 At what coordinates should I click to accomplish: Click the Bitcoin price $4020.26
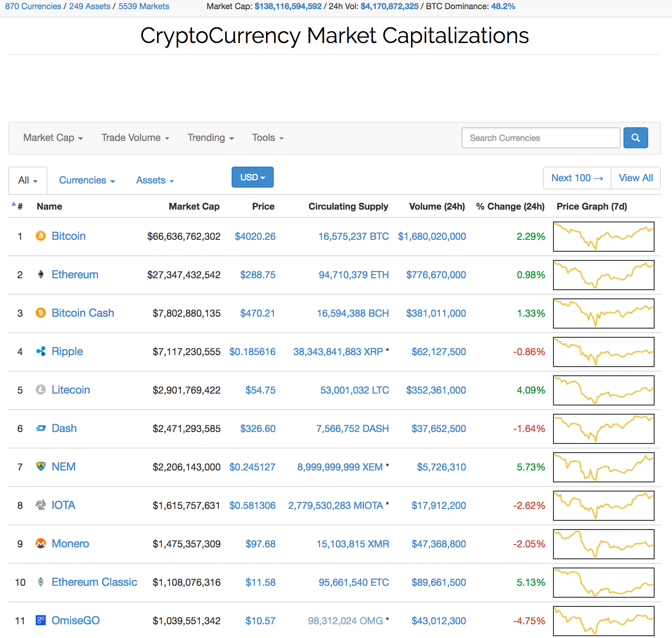(x=255, y=237)
